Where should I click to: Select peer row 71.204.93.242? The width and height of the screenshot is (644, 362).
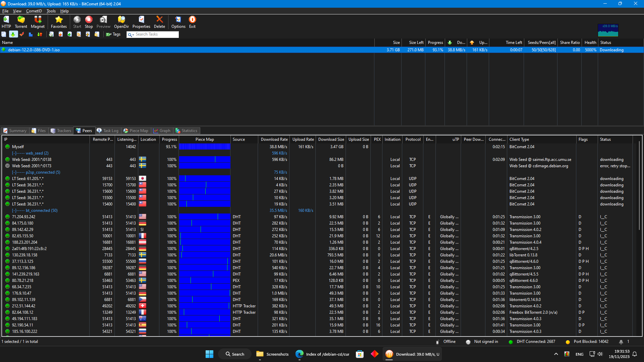click(317, 217)
